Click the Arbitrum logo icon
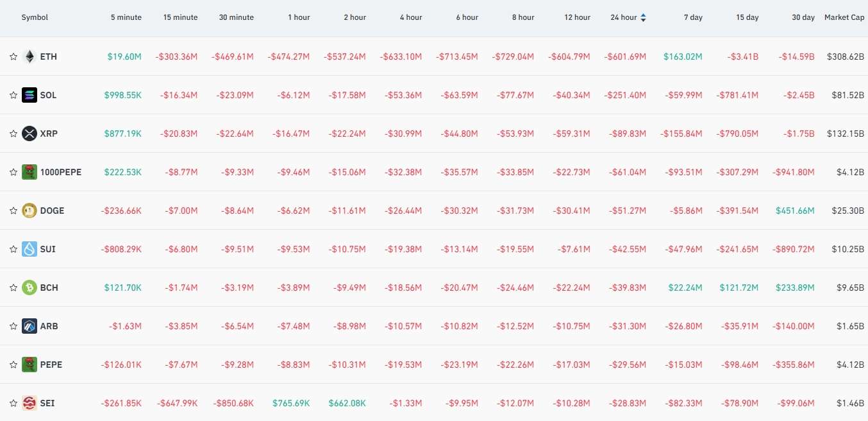868x421 pixels. point(29,326)
